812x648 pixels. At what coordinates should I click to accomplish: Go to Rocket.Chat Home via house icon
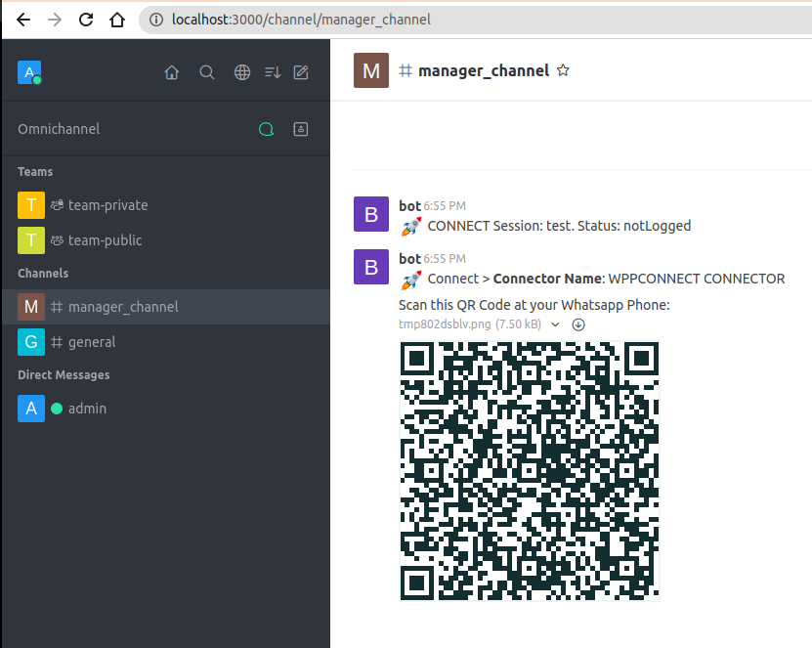click(x=172, y=72)
